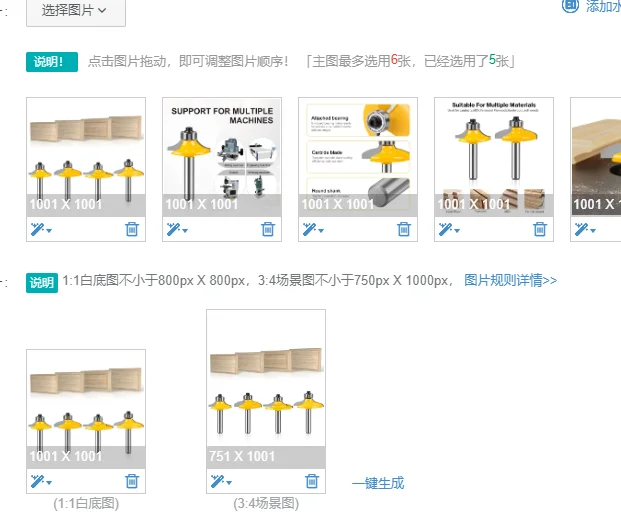Screen dimensions: 621x521
Task: Open 图片规则详情>> link
Action: [511, 280]
